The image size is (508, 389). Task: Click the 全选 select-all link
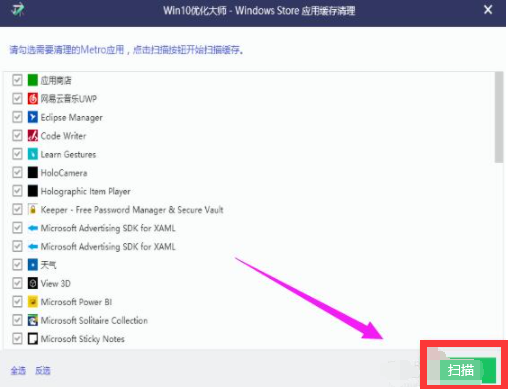(18, 370)
